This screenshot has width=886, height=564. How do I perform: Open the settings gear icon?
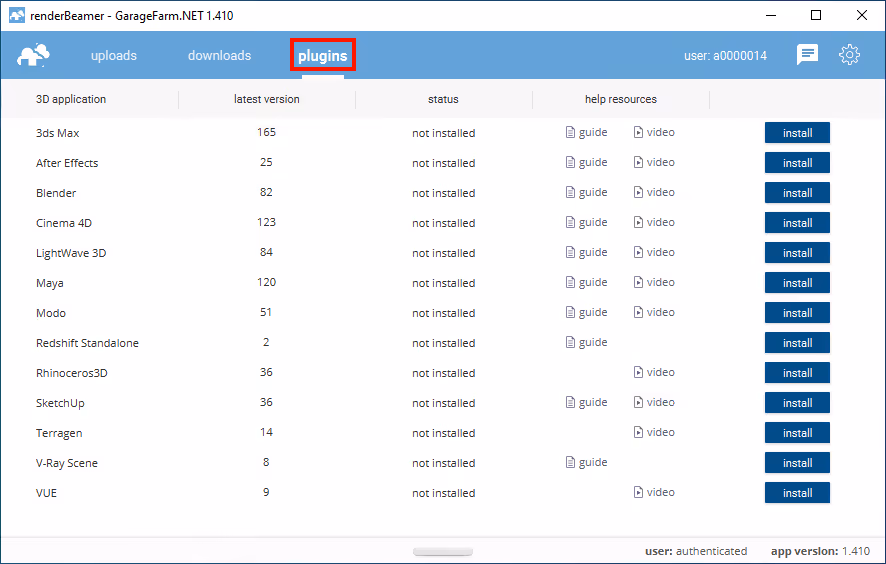849,55
